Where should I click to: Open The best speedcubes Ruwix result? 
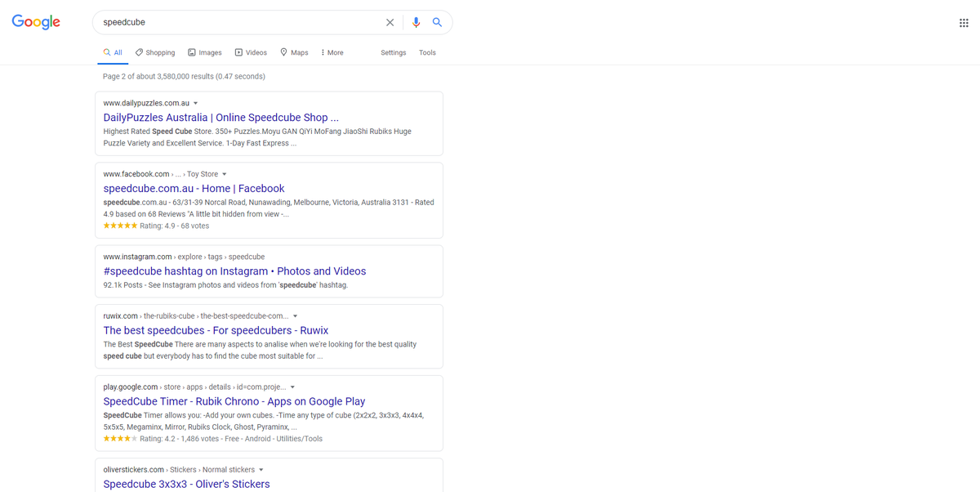[216, 331]
